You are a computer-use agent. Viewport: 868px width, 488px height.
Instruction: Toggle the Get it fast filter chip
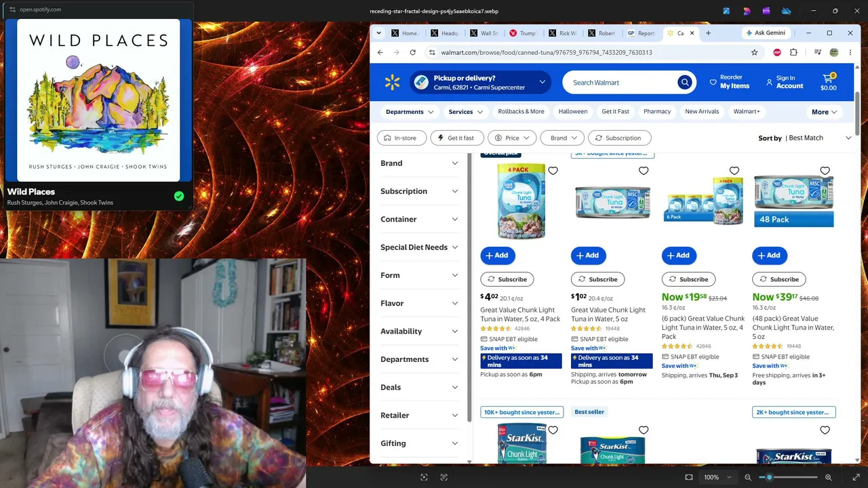tap(456, 138)
